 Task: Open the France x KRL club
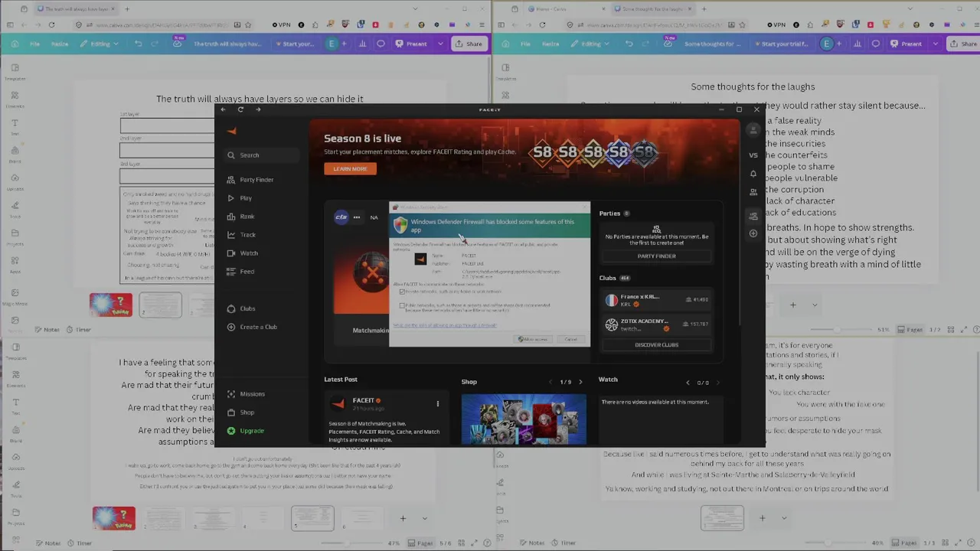coord(657,300)
